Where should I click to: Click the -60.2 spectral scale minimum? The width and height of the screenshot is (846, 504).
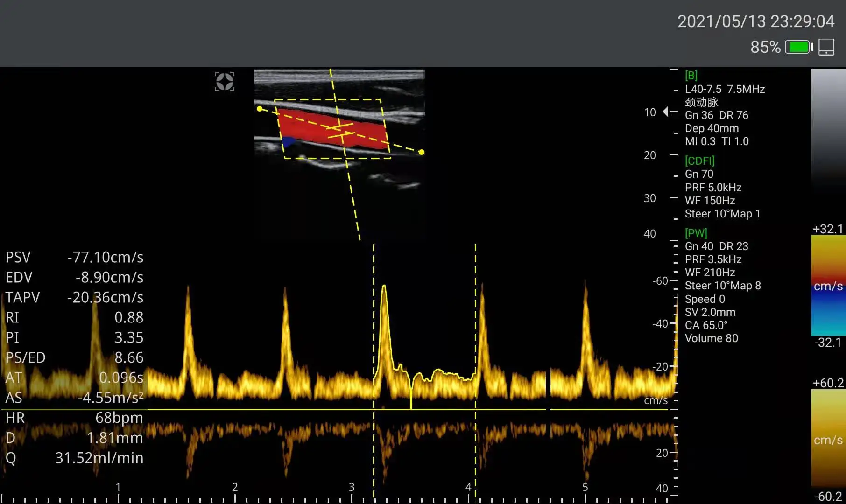coord(828,496)
